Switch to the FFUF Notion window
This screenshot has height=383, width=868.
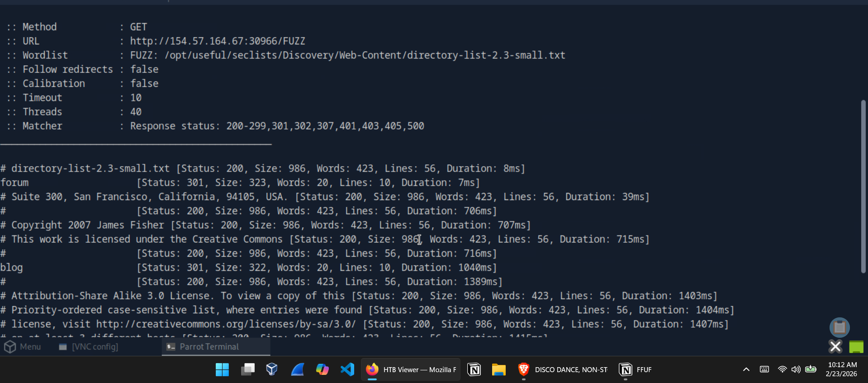point(636,369)
